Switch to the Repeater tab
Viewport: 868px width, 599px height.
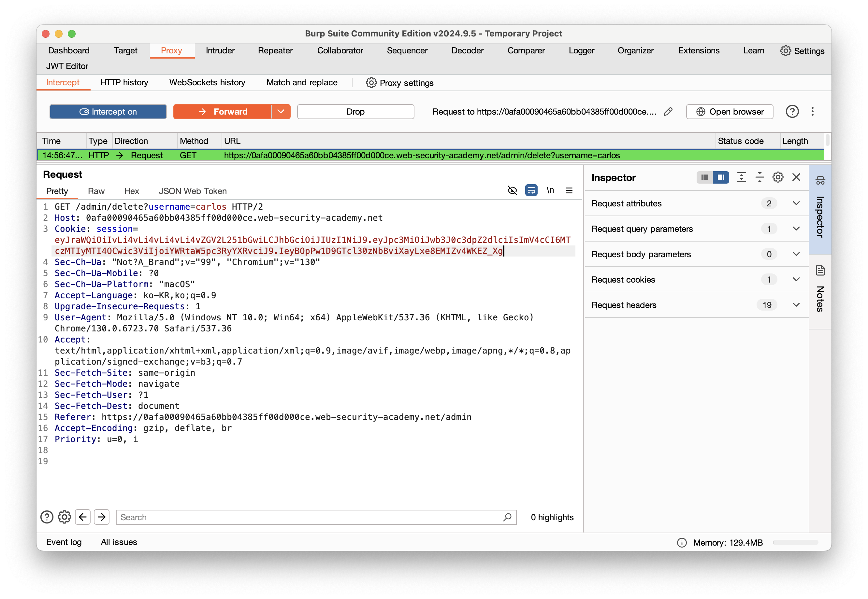click(x=275, y=51)
